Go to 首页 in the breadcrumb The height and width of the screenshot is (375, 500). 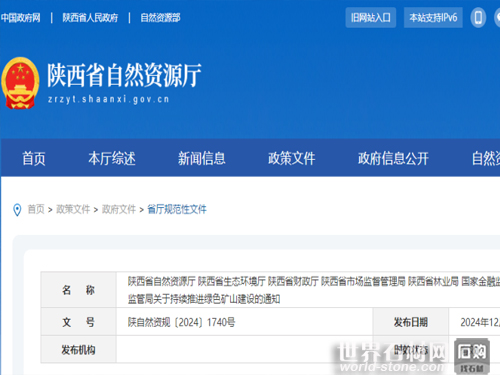pyautogui.click(x=36, y=209)
